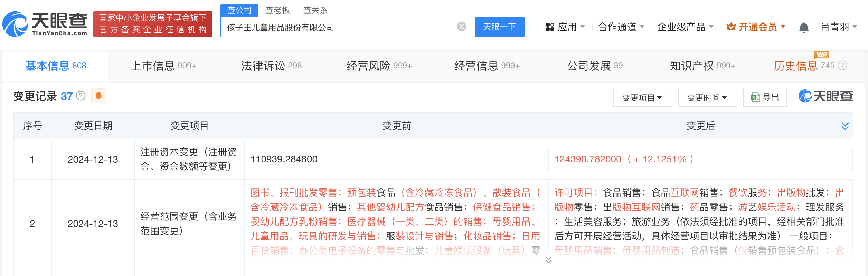Viewport: 868px width, 276px height.
Task: Click the red 官方备案企业征信机构 banner
Action: (153, 24)
